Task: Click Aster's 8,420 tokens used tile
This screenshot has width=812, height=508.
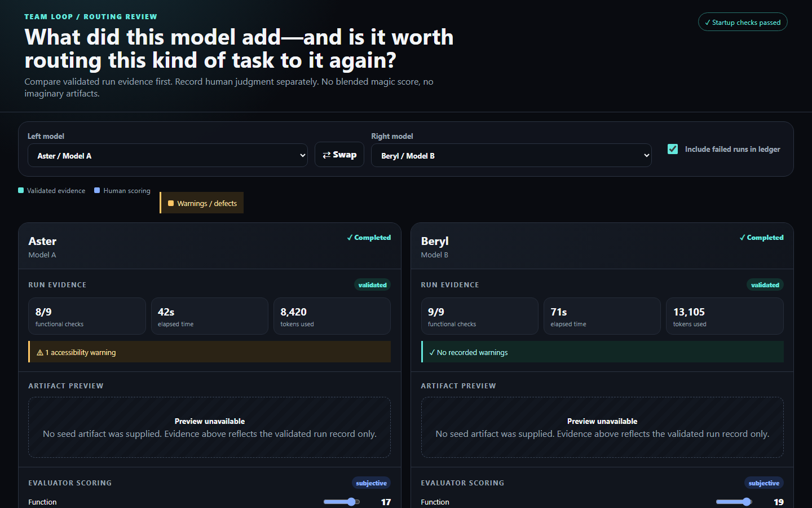Action: coord(332,316)
